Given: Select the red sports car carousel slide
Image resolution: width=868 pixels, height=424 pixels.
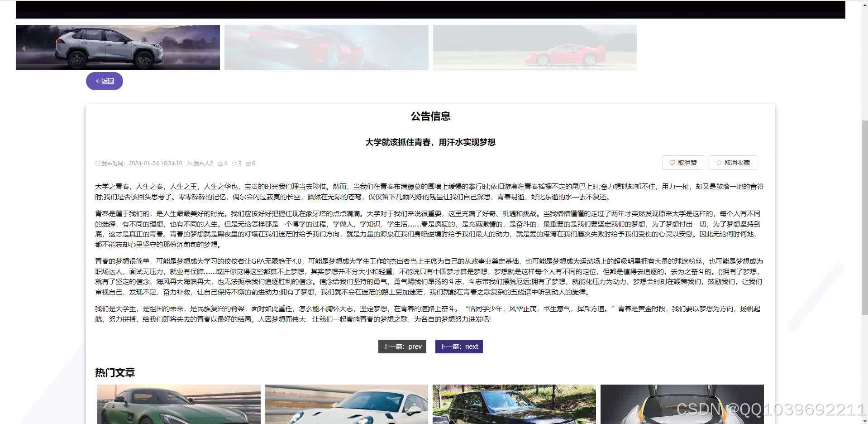Looking at the screenshot, I should (326, 48).
